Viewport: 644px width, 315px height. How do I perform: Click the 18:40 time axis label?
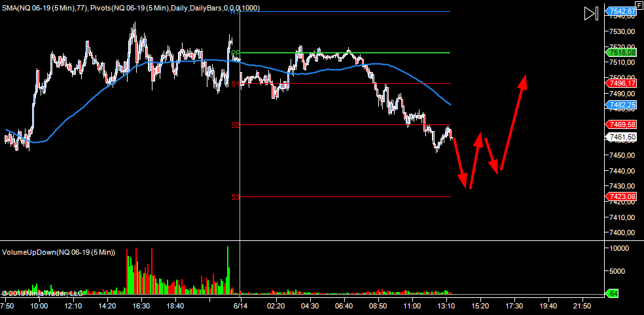click(x=175, y=306)
